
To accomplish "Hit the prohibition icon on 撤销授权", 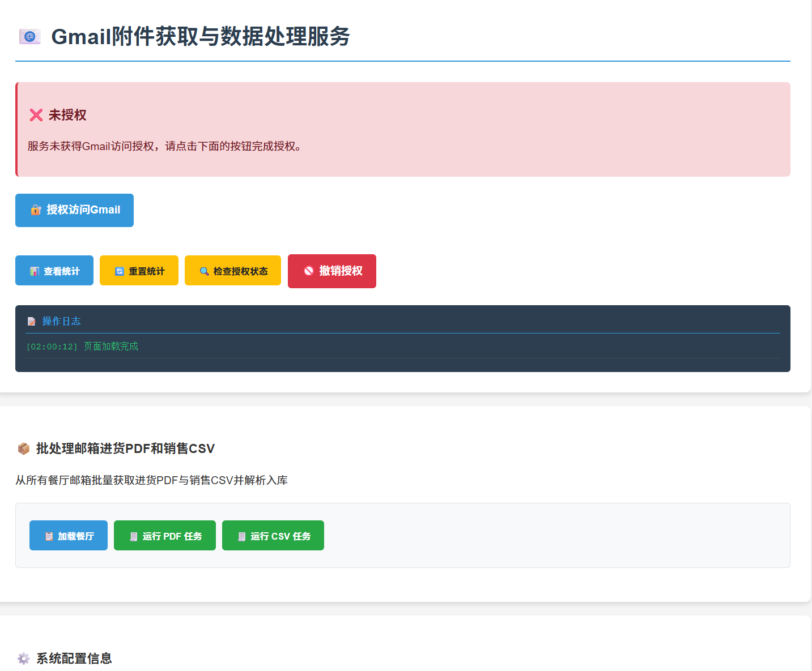I will (x=308, y=271).
